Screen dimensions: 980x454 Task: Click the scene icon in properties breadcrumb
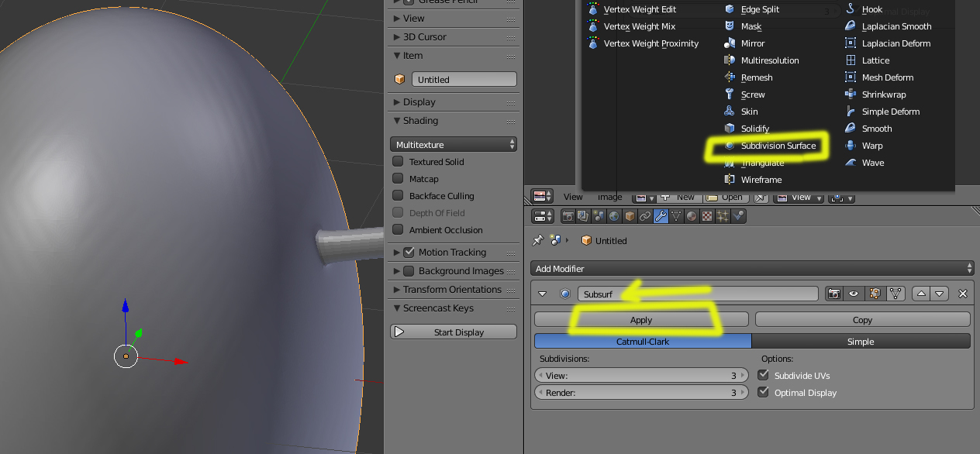click(x=555, y=240)
